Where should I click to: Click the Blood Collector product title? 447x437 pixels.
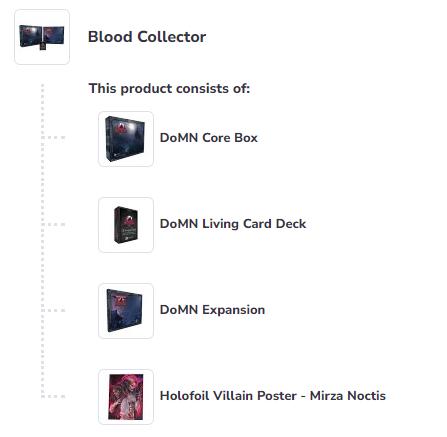pos(147,37)
